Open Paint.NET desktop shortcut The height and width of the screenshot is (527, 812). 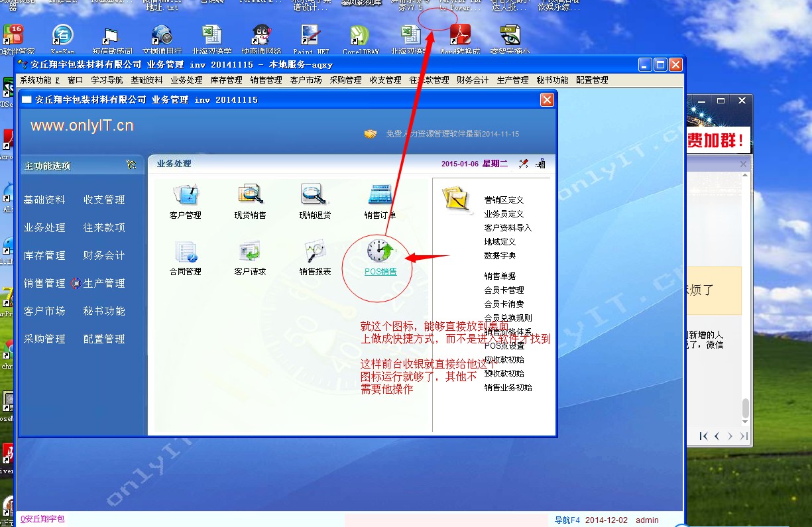[311, 36]
